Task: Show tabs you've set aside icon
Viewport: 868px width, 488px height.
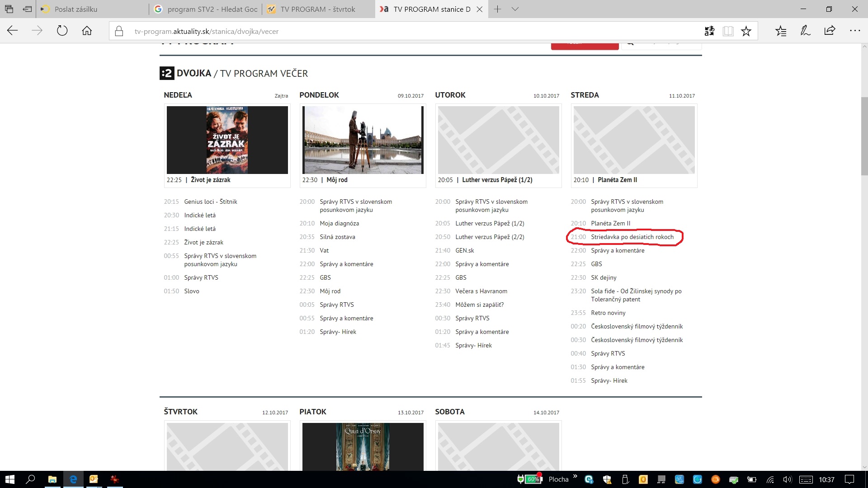Action: (9, 9)
